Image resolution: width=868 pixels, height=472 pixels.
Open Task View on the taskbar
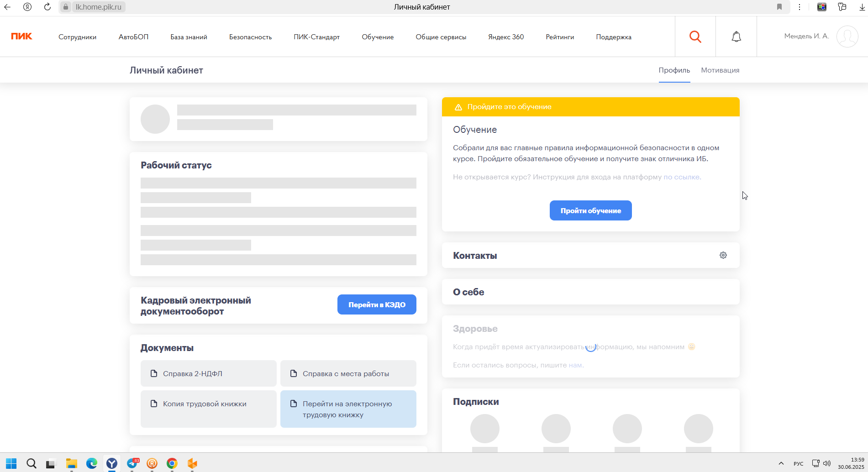[x=51, y=463]
